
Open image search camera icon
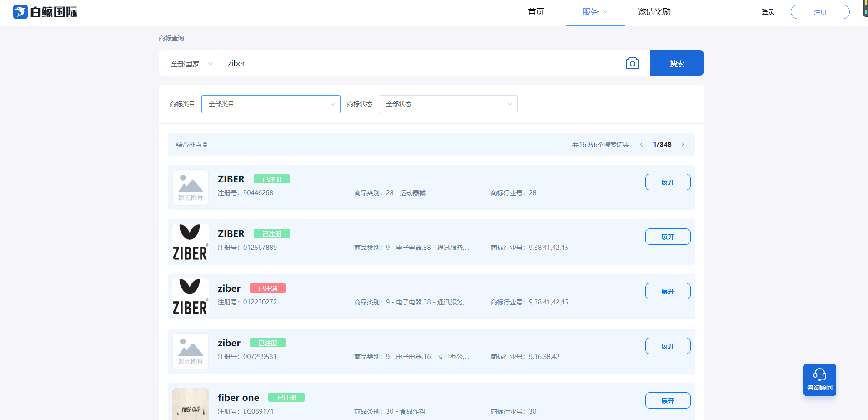632,63
